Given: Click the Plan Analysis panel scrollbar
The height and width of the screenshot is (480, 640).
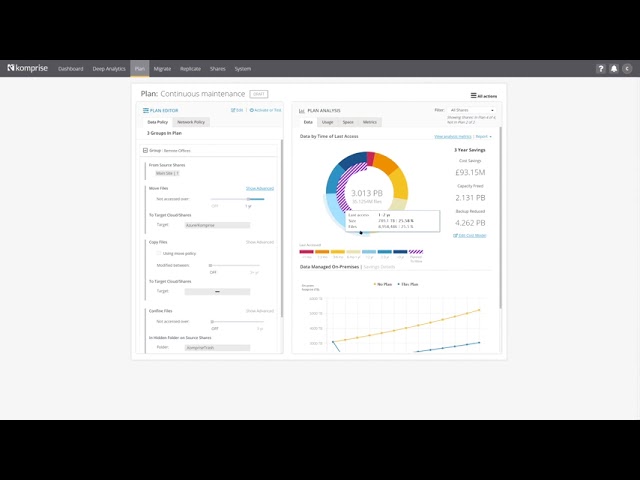Looking at the screenshot, I should (x=501, y=218).
